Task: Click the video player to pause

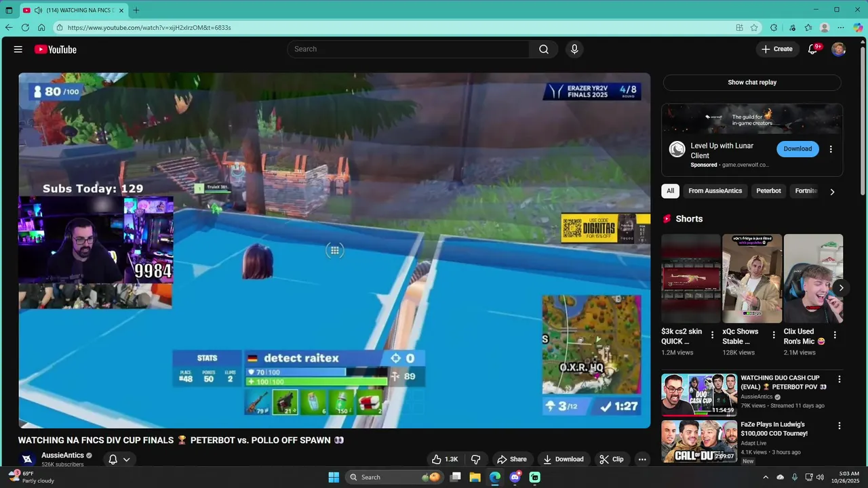Action: point(334,251)
